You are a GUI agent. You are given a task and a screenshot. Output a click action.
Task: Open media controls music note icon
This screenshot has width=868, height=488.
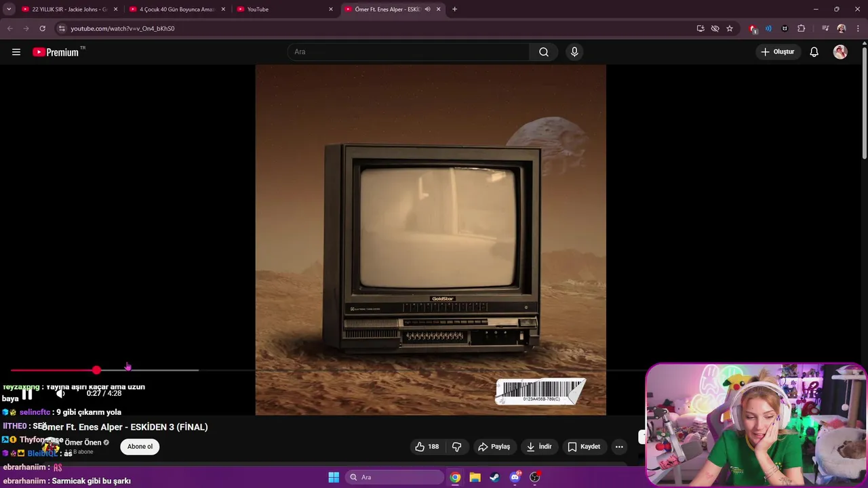click(x=825, y=28)
